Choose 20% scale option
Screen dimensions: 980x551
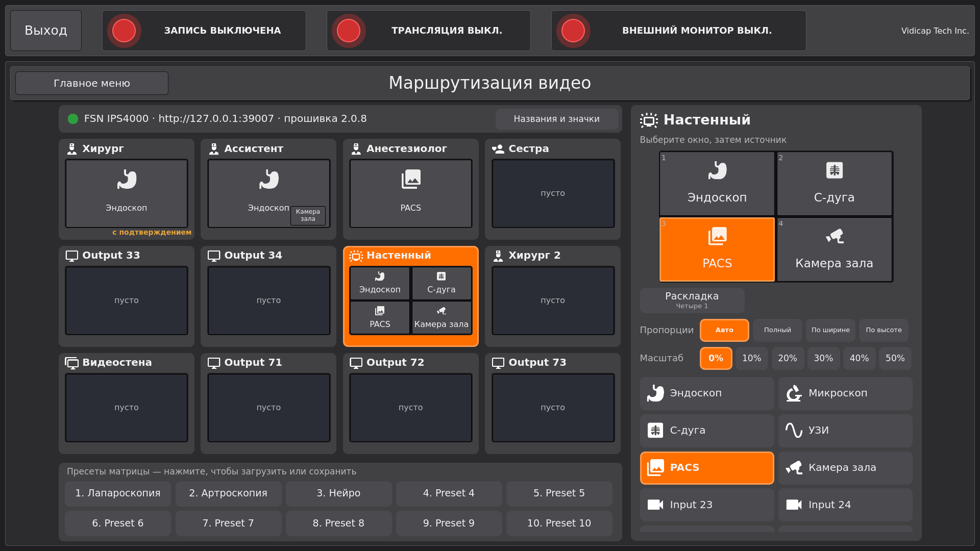pyautogui.click(x=788, y=359)
